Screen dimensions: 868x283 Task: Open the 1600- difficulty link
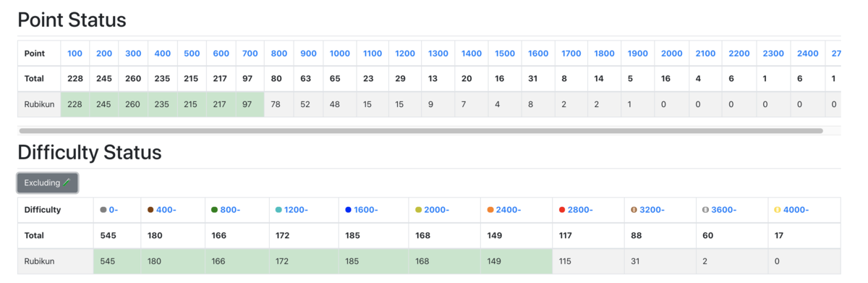tap(367, 210)
